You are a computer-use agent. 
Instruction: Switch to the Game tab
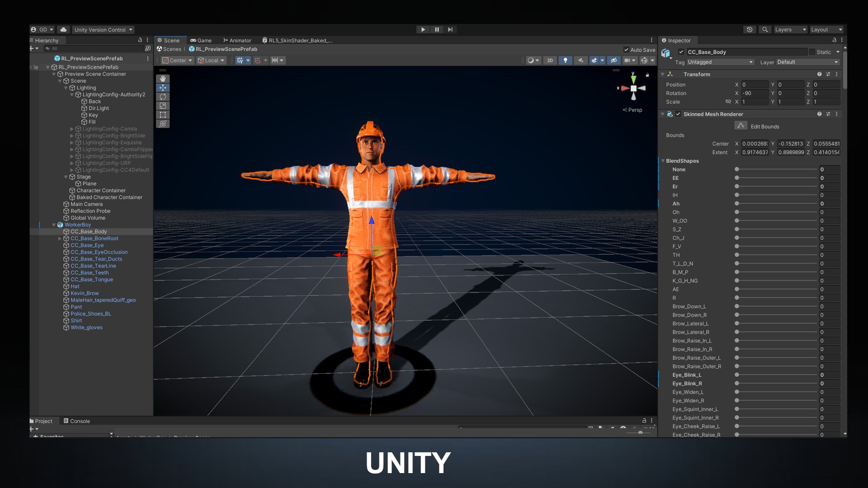(201, 40)
